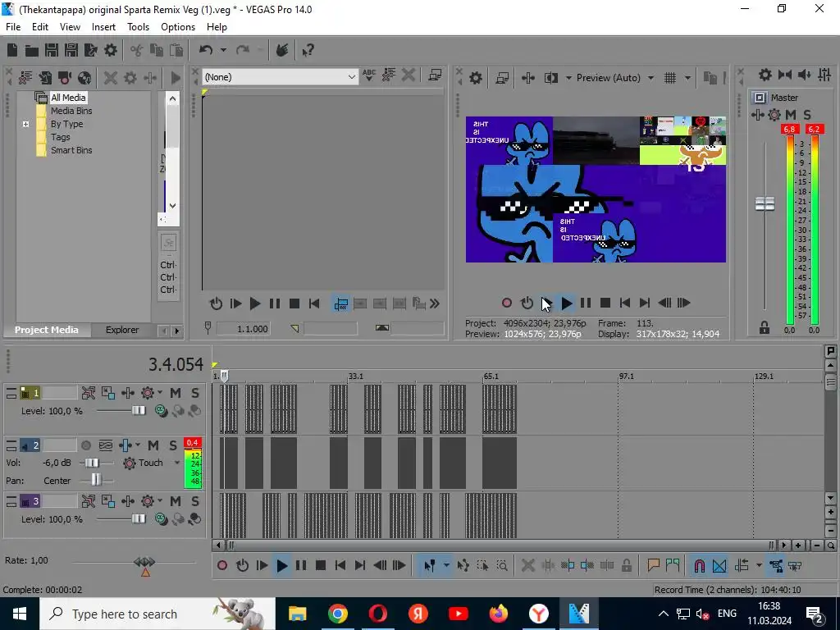Screen dimensions: 840x630
Task: Open a project using the folder icon
Action: 32,50
